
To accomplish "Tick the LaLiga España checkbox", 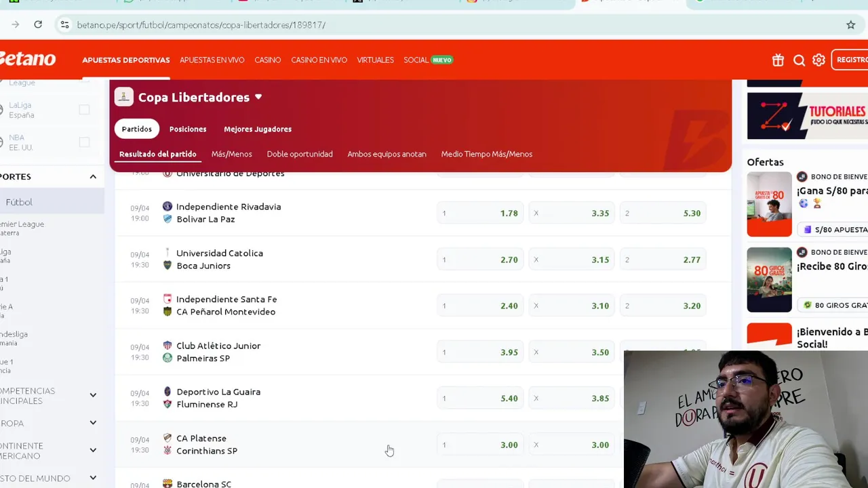I will [x=84, y=110].
